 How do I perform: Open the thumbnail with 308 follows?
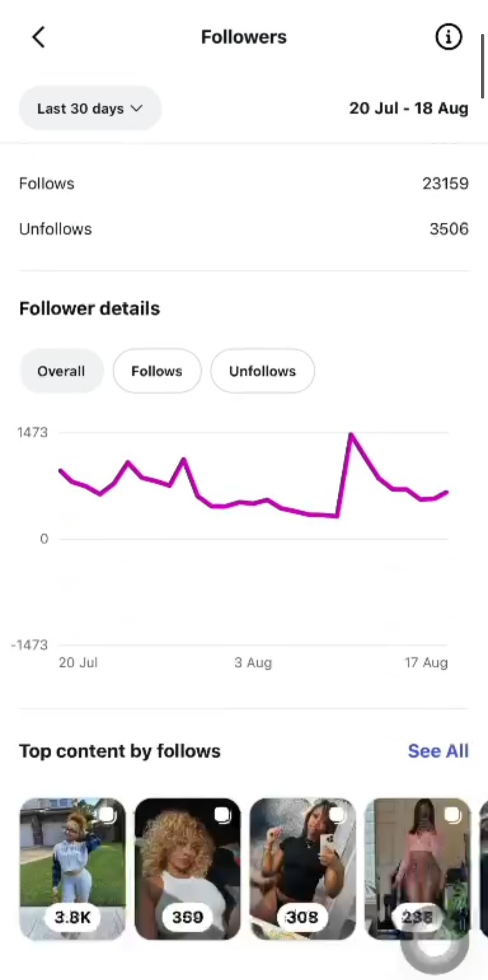tap(303, 869)
